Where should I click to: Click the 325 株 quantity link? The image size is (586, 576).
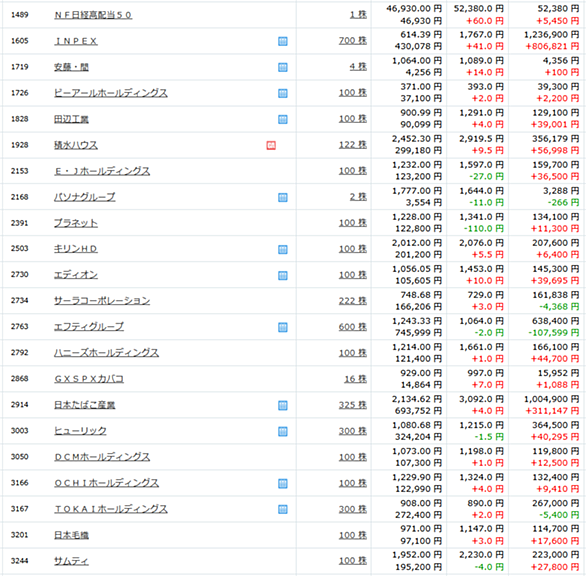[x=353, y=405]
